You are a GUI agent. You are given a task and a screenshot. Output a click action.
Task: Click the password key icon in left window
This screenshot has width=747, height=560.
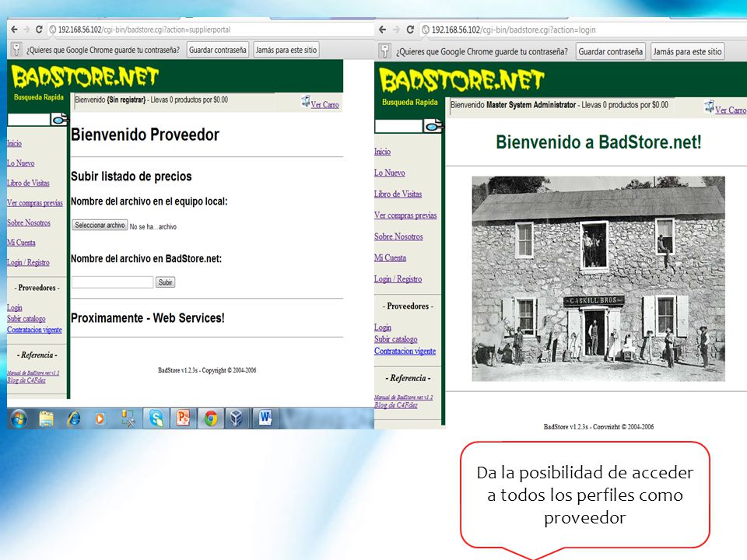click(16, 50)
